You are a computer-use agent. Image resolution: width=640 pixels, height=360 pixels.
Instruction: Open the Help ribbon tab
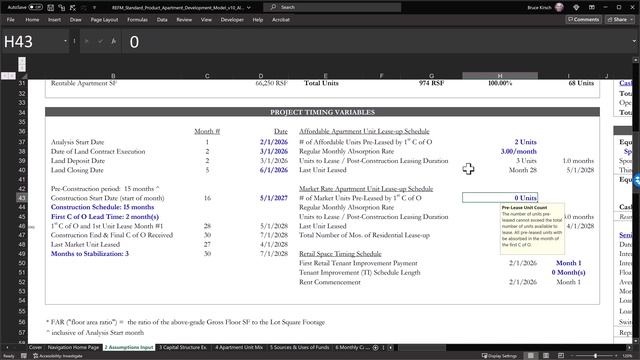[258, 20]
